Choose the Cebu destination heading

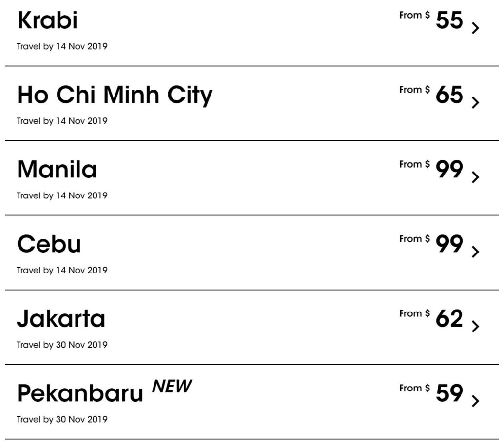(x=49, y=244)
